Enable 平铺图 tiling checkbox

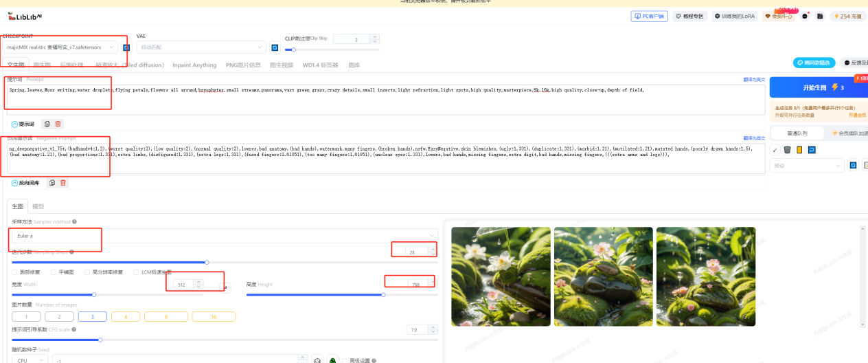[x=54, y=272]
